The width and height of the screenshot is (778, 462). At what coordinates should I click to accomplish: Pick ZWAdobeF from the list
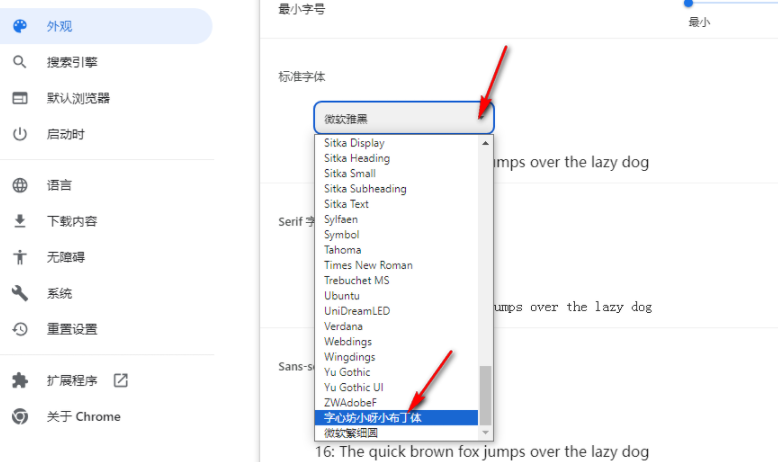396,403
